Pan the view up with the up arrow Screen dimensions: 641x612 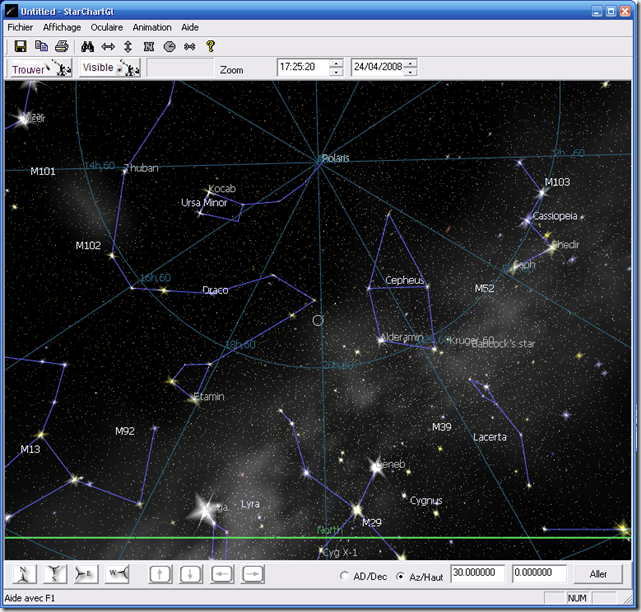click(160, 574)
